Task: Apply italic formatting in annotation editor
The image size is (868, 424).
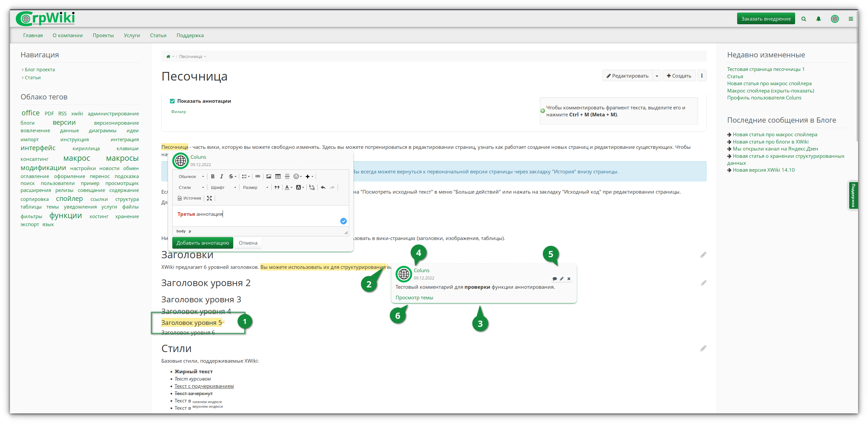Action: (x=221, y=176)
